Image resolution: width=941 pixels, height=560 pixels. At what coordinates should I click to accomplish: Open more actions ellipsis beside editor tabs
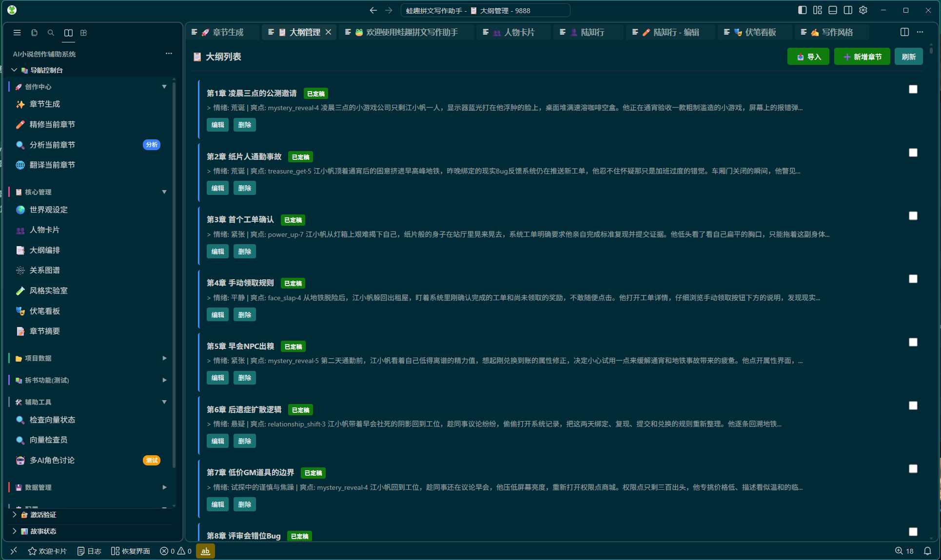920,32
